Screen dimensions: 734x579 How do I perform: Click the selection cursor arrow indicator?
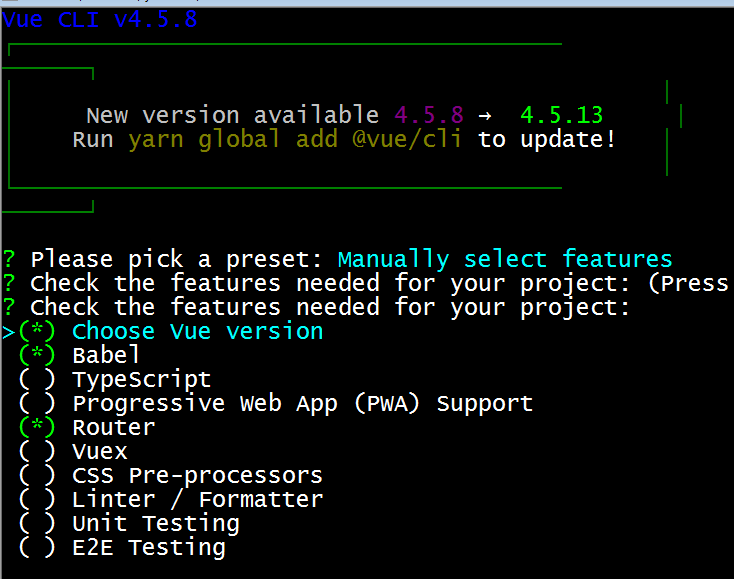click(9, 331)
